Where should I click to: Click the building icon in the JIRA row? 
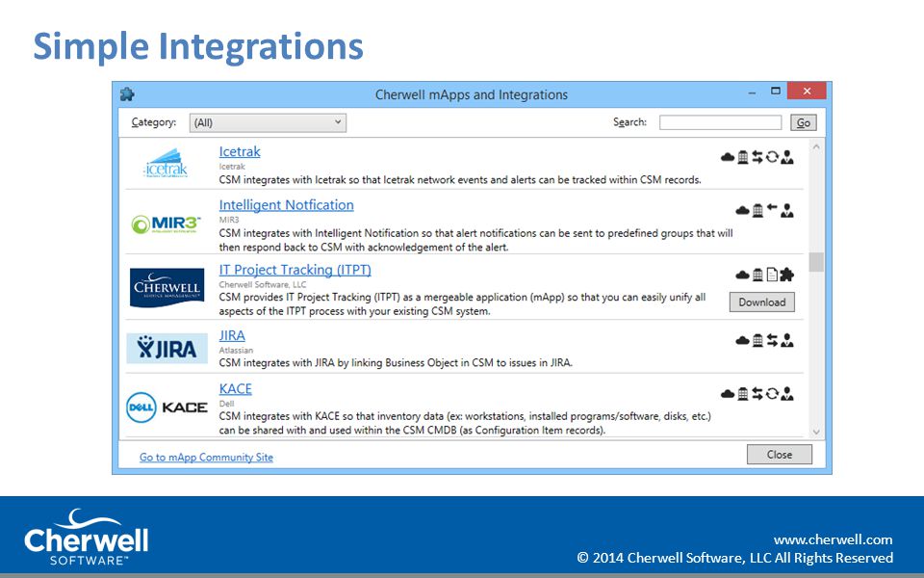pos(757,340)
